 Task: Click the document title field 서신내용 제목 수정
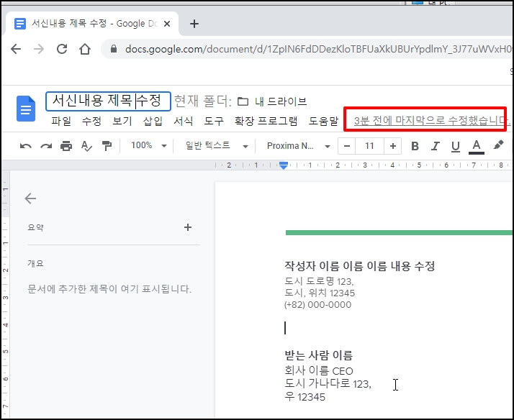[x=108, y=101]
